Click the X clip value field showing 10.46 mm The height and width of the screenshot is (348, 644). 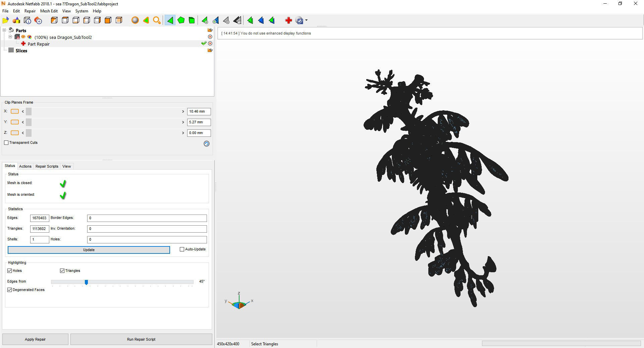coord(199,111)
